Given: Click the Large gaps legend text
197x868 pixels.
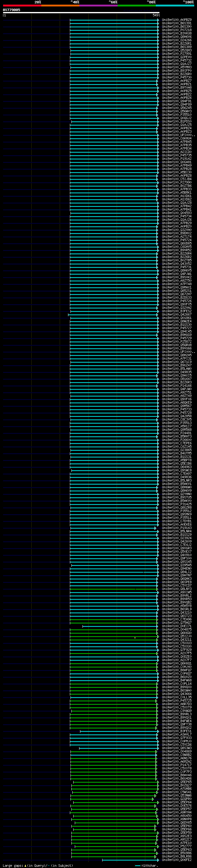Looking at the screenshot, I should click(38, 865).
